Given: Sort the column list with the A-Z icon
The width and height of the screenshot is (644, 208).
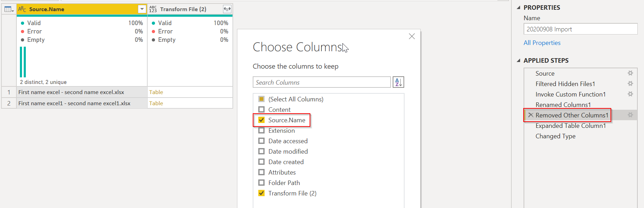Looking at the screenshot, I should point(398,82).
